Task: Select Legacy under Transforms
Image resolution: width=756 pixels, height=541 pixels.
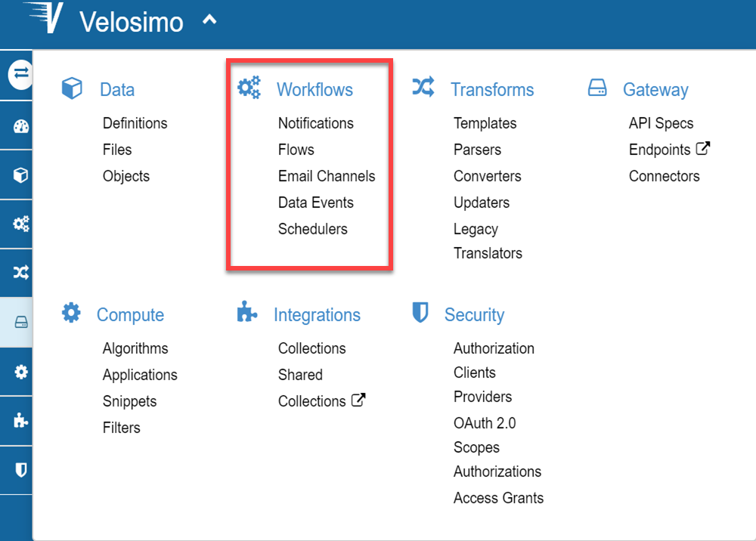Action: 476,229
